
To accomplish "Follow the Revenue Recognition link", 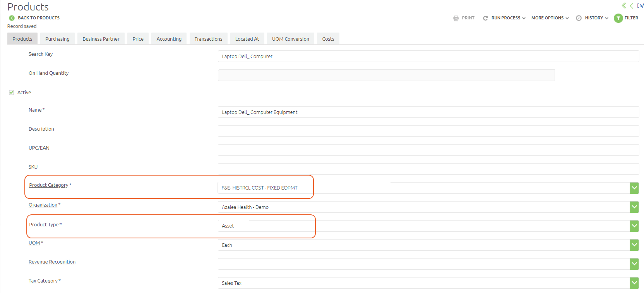I will (52, 262).
